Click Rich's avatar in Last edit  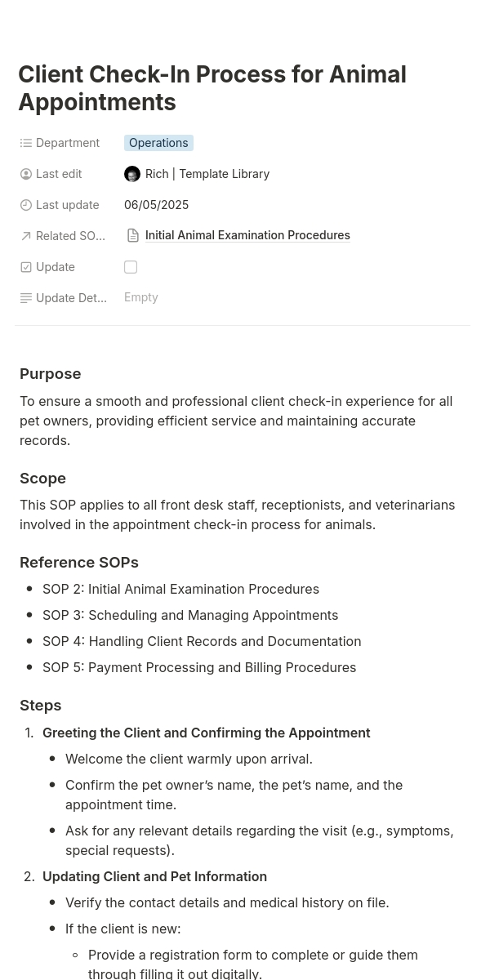tap(132, 174)
